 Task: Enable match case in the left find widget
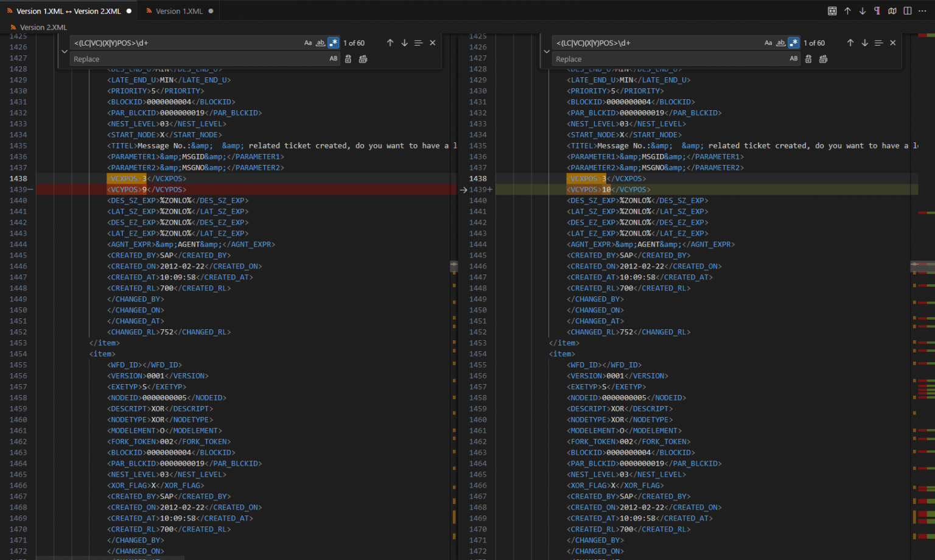[308, 43]
